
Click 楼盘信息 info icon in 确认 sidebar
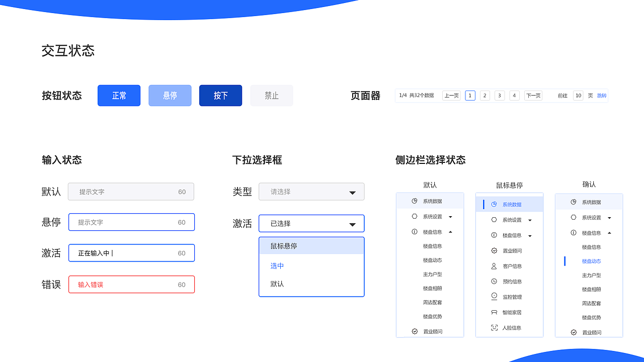[574, 233]
